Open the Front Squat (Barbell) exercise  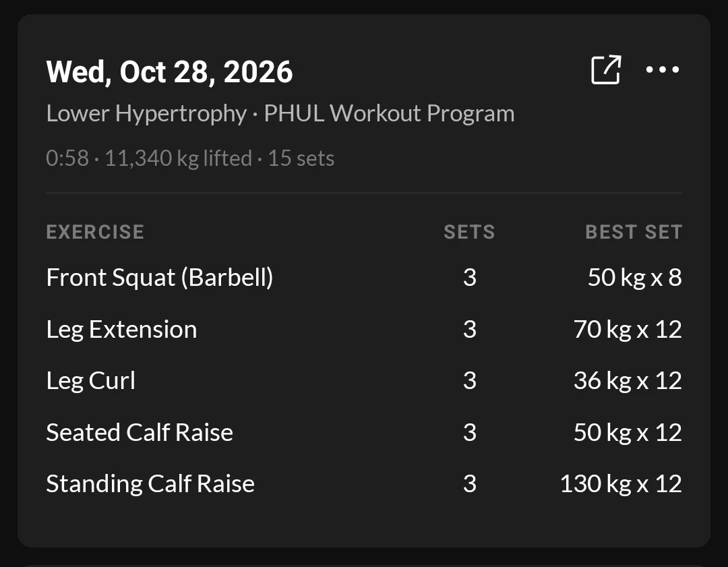point(160,278)
